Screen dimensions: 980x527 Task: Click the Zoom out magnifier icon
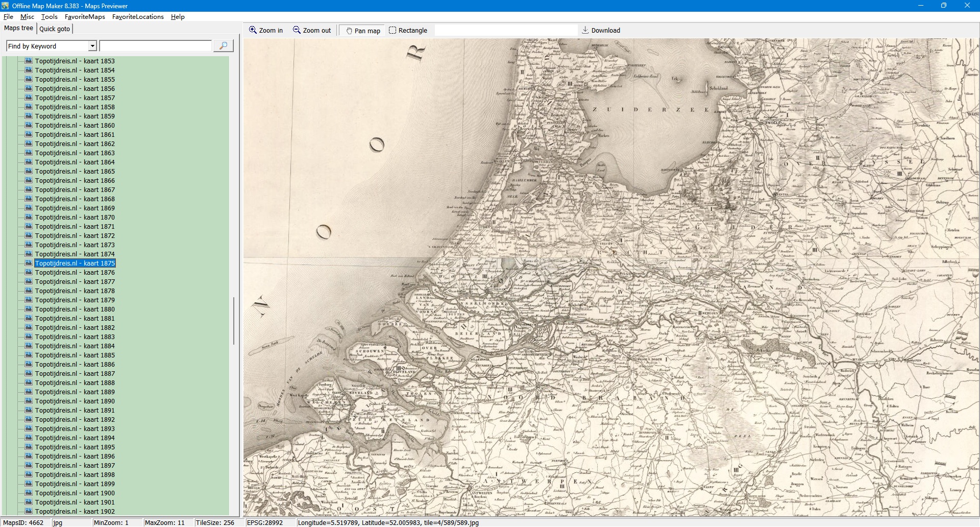(297, 30)
